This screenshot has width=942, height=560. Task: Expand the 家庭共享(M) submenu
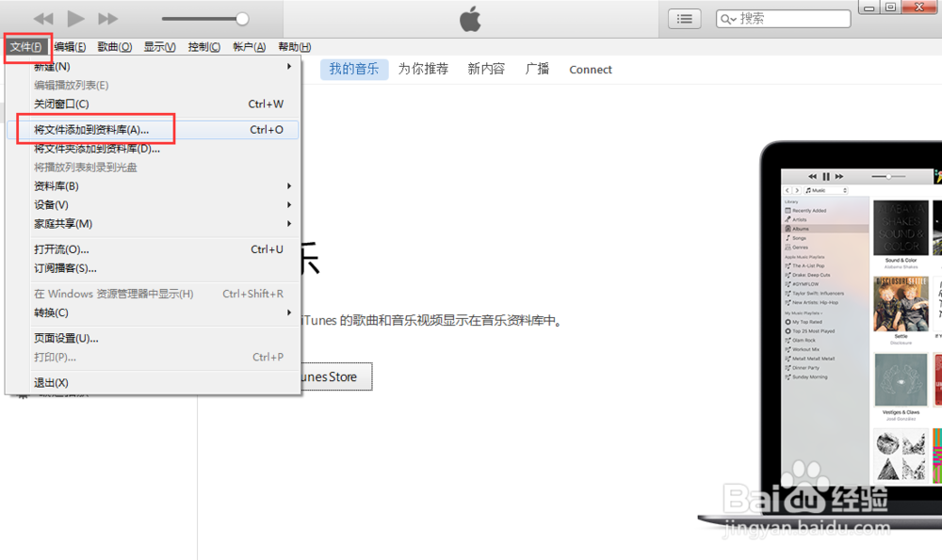153,223
